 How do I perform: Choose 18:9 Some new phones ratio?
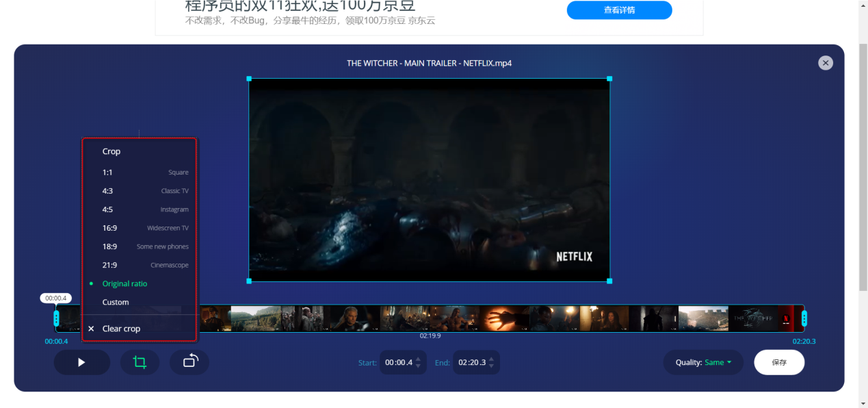(140, 246)
